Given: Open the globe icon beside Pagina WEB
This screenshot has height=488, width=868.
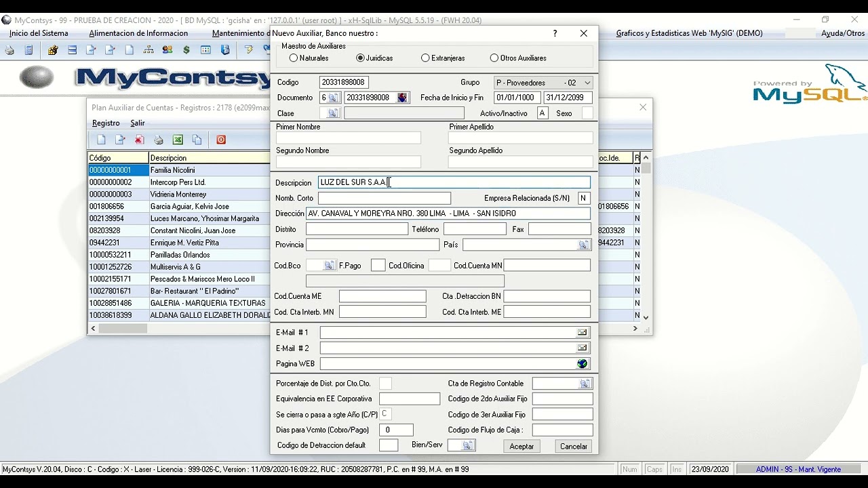Looking at the screenshot, I should (x=582, y=364).
